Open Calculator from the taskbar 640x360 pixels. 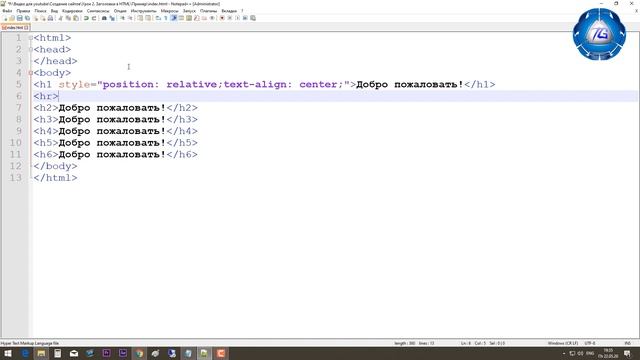pos(58,353)
